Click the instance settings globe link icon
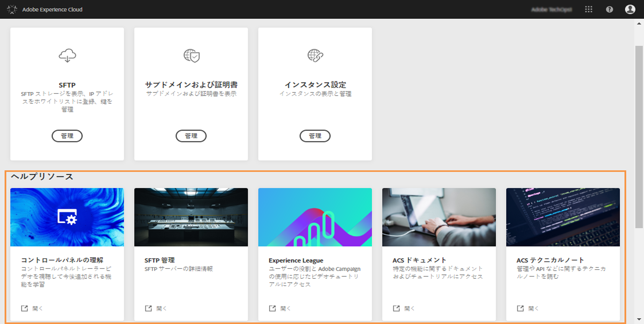 point(315,56)
